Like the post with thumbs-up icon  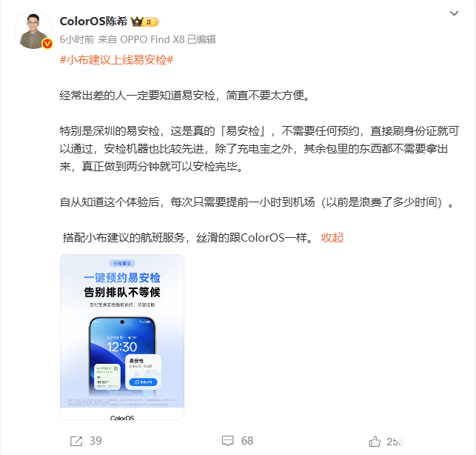pos(375,441)
